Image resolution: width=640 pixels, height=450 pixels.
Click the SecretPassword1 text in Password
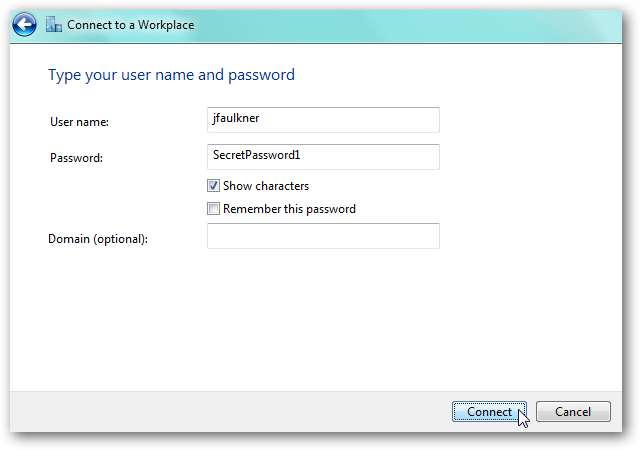pyautogui.click(x=257, y=157)
